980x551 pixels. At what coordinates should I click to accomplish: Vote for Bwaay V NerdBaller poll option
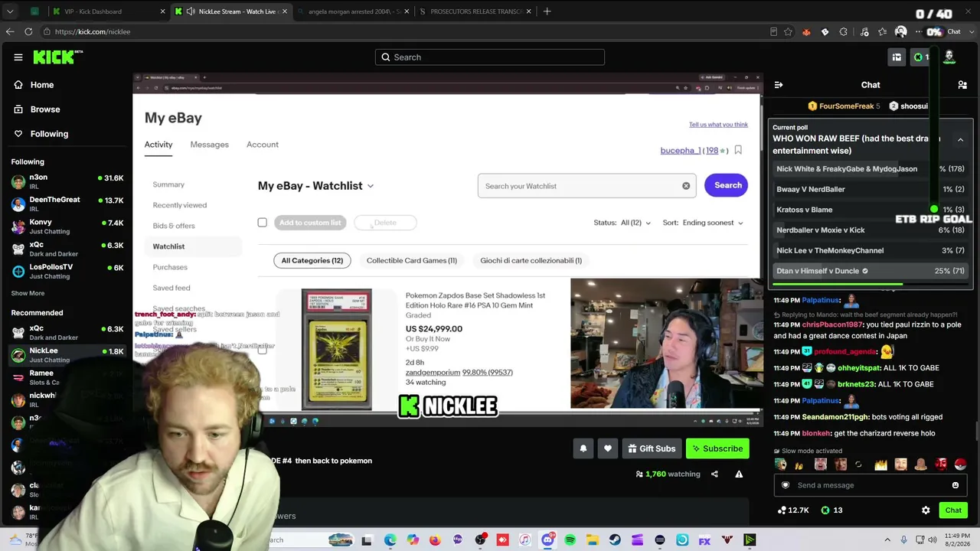pyautogui.click(x=871, y=189)
